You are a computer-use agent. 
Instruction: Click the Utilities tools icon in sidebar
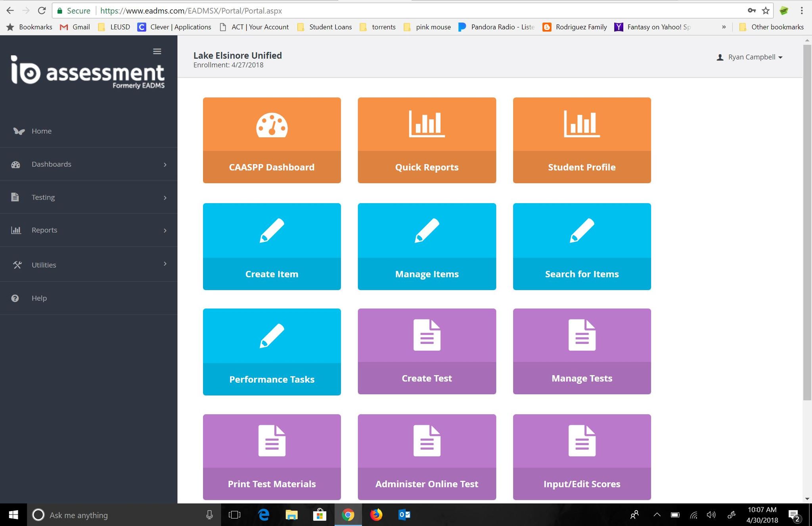coord(17,265)
